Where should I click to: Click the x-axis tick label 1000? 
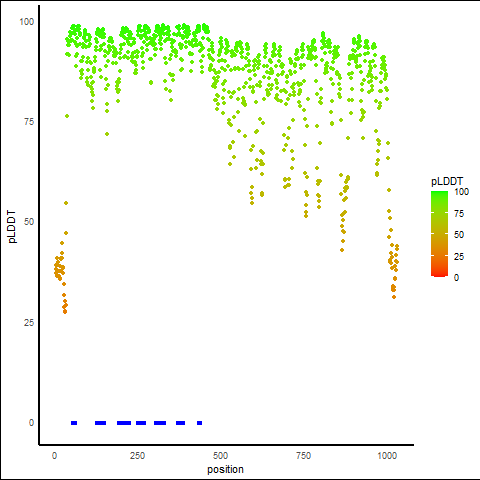[x=387, y=456]
